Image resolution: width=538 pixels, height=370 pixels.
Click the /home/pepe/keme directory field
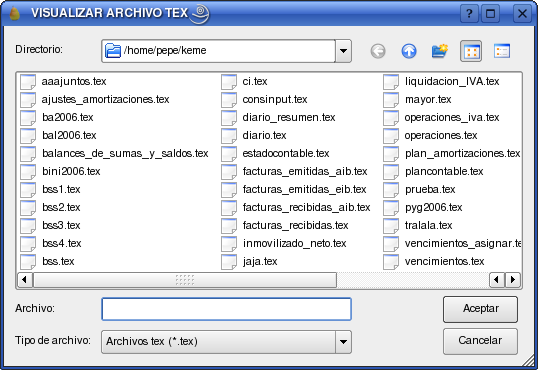(x=218, y=51)
